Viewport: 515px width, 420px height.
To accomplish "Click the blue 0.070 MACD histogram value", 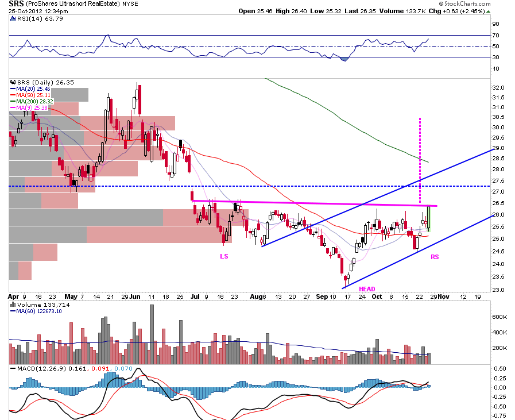I will [123, 368].
